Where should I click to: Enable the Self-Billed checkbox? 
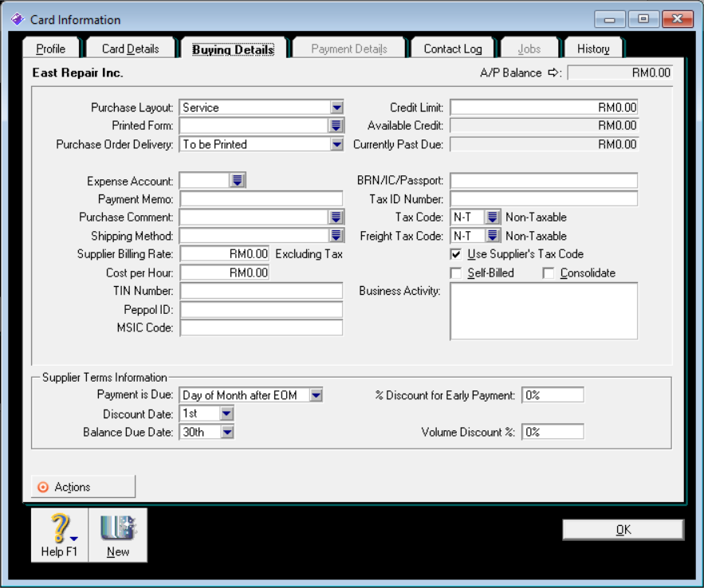456,273
